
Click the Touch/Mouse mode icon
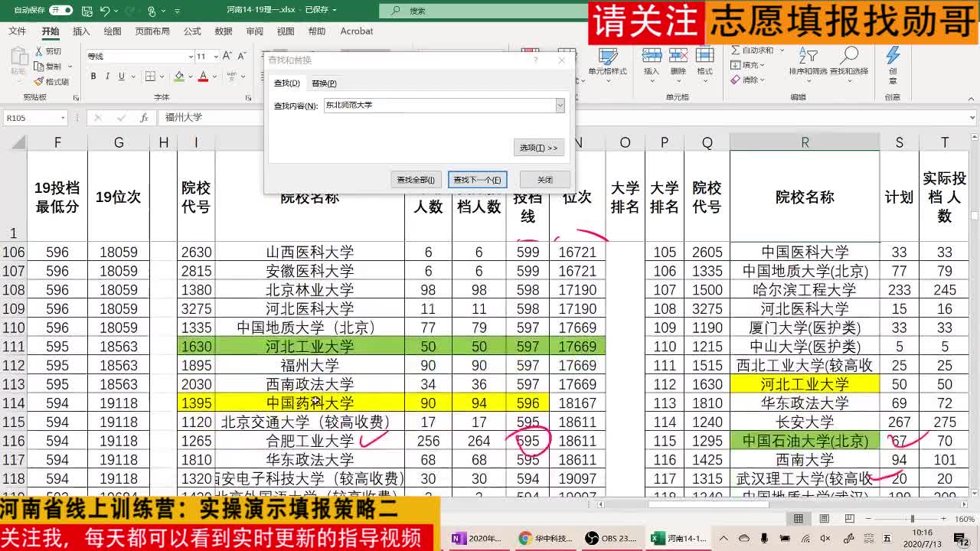tap(152, 11)
